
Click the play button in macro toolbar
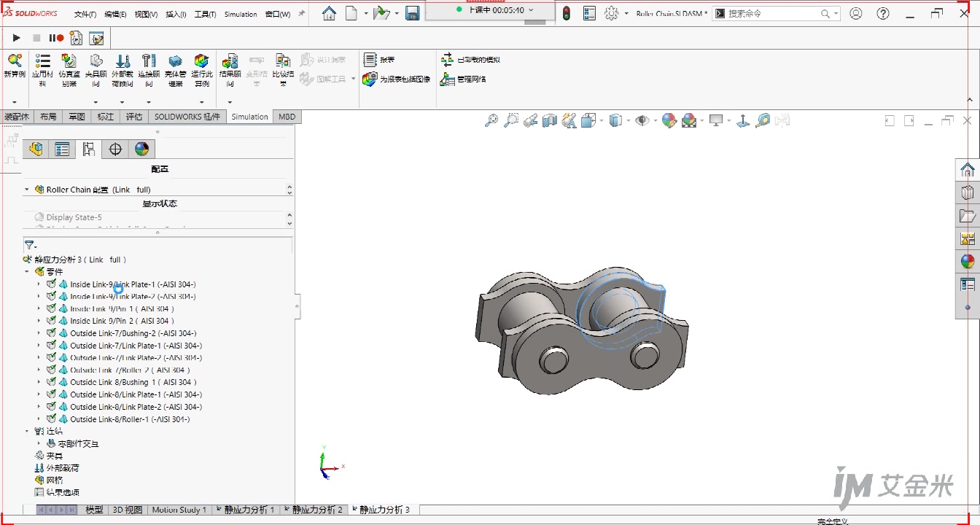(16, 38)
